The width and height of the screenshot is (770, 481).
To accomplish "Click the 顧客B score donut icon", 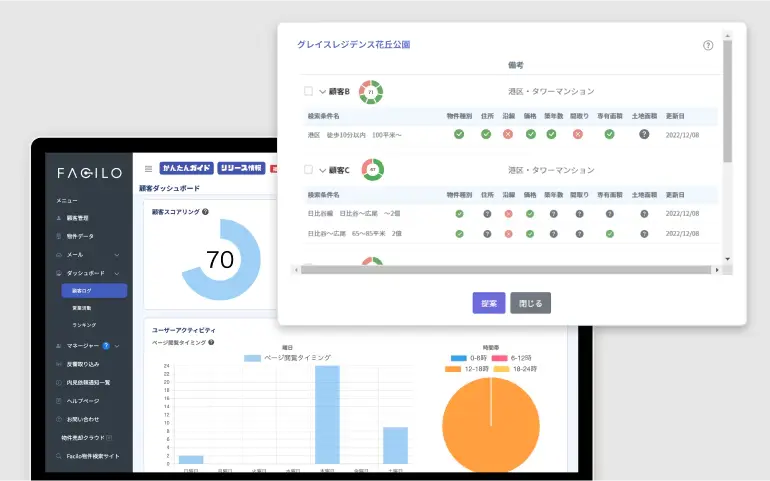I will [x=371, y=92].
